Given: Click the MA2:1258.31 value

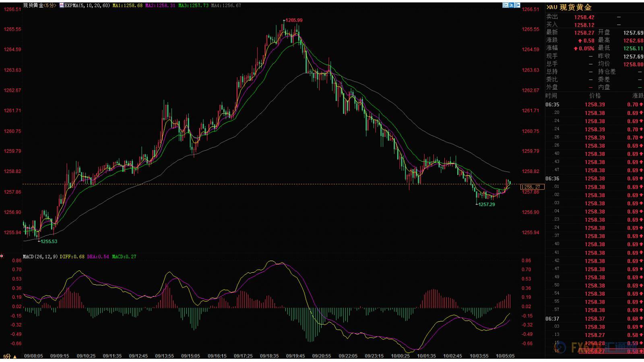Looking at the screenshot, I should pos(160,6).
